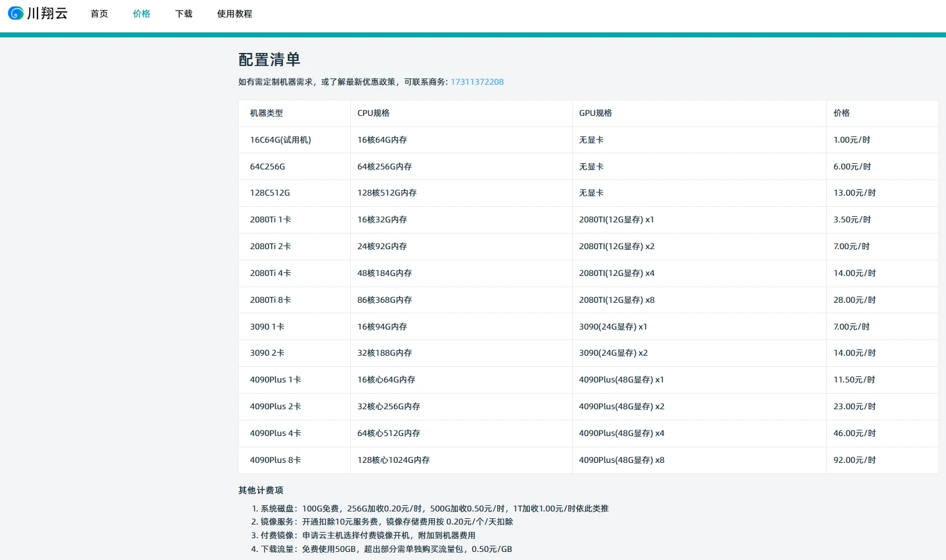946x560 pixels.
Task: Click the 32核心256G内存 CPU spec
Action: (x=389, y=406)
